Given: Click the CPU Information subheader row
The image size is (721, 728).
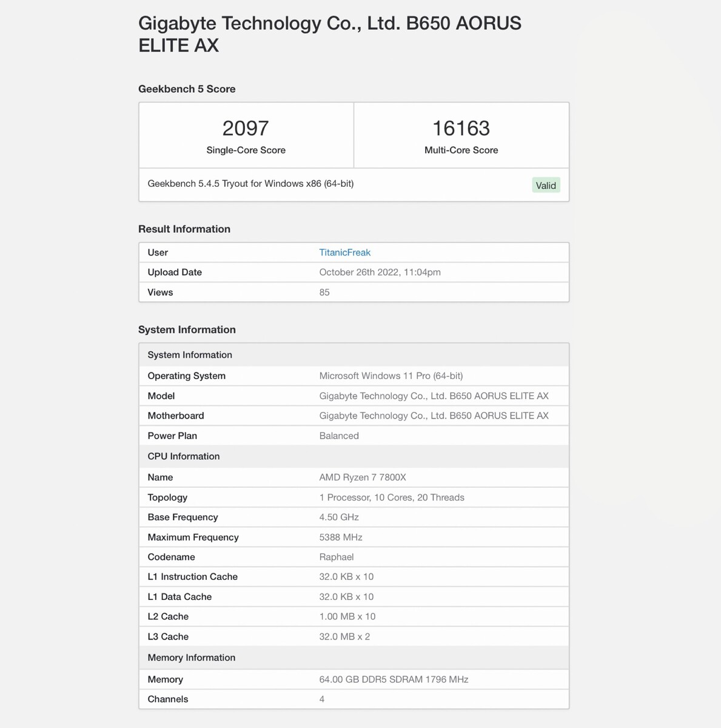Looking at the screenshot, I should tap(354, 456).
